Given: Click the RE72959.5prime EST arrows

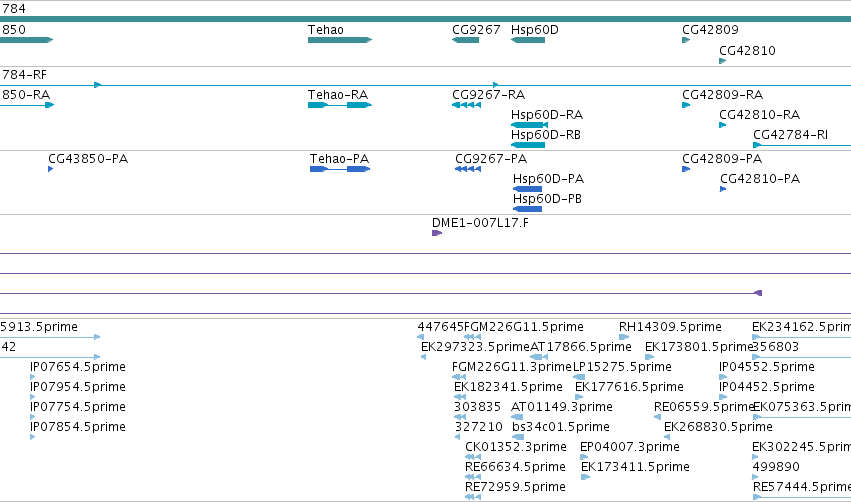Looking at the screenshot, I should 473,497.
